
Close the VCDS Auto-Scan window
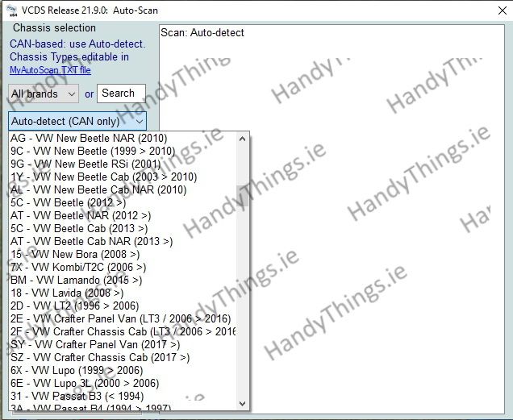(x=503, y=10)
